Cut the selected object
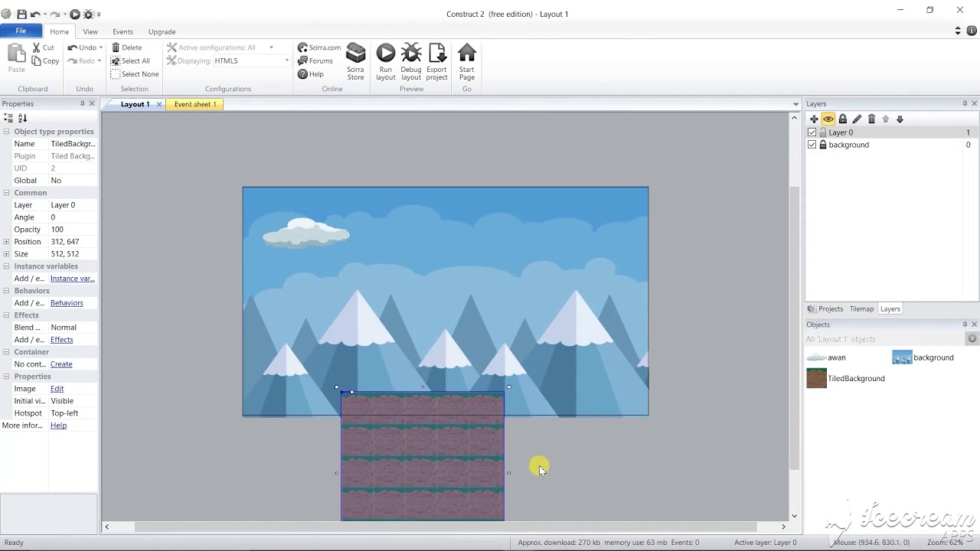980x551 pixels. click(x=44, y=47)
